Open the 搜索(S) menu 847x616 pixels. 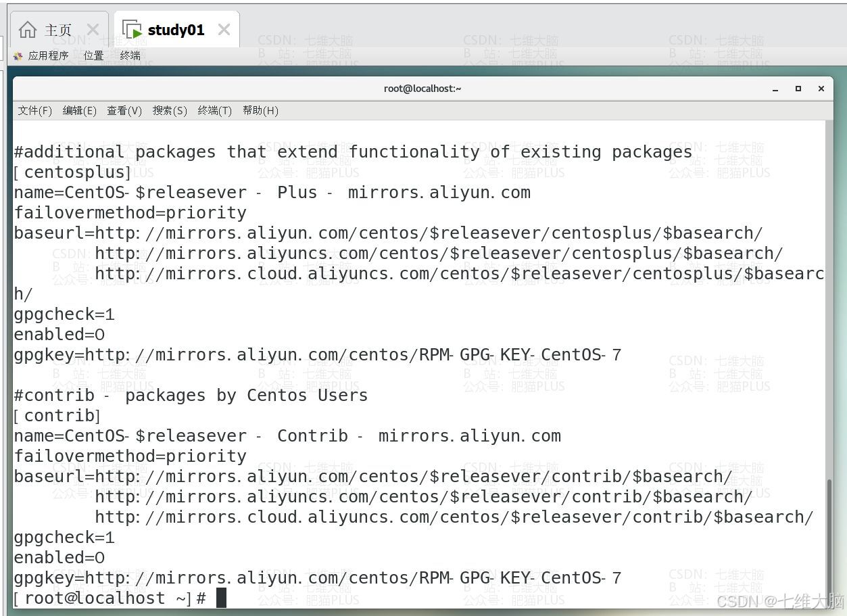pyautogui.click(x=170, y=111)
